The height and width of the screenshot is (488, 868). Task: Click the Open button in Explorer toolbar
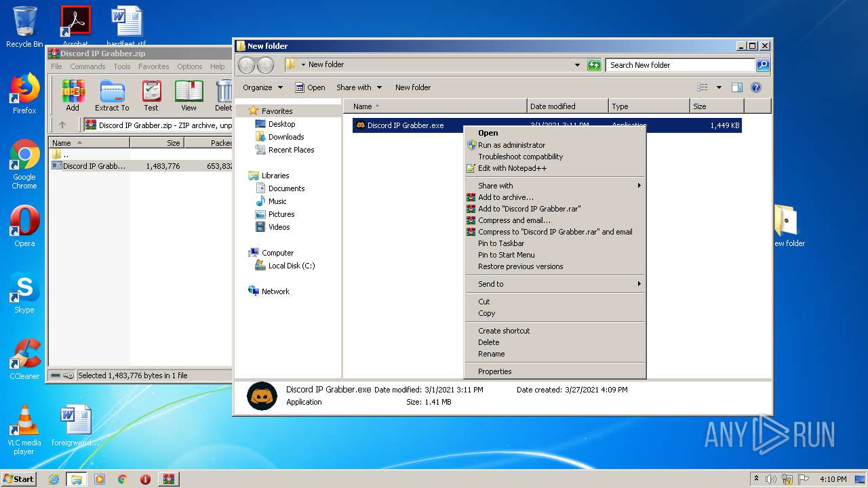point(310,87)
